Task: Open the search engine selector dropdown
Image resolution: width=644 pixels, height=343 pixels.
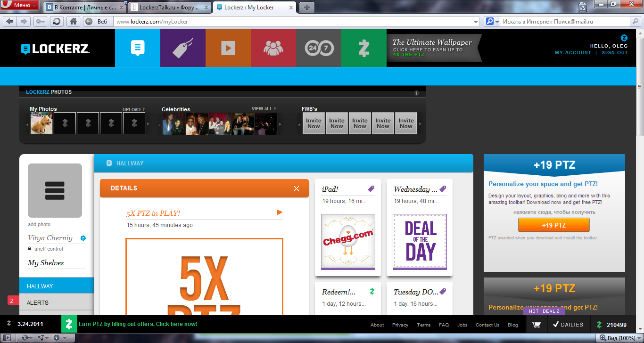Action: (x=492, y=21)
